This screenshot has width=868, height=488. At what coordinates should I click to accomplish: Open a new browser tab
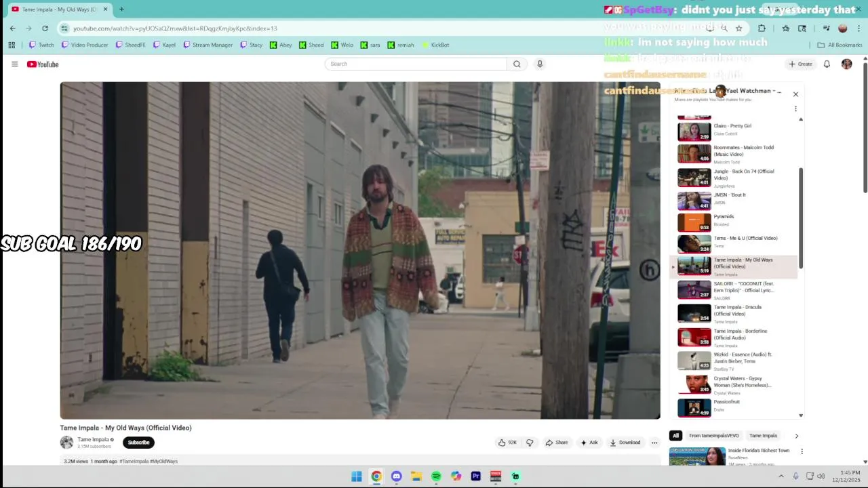tap(121, 9)
